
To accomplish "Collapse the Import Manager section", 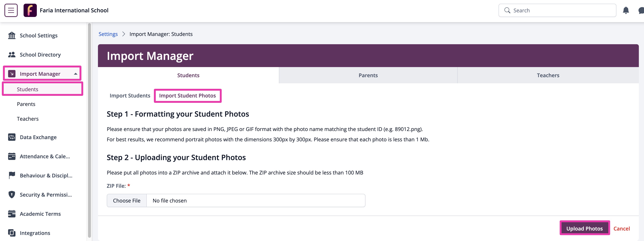I will [x=75, y=74].
